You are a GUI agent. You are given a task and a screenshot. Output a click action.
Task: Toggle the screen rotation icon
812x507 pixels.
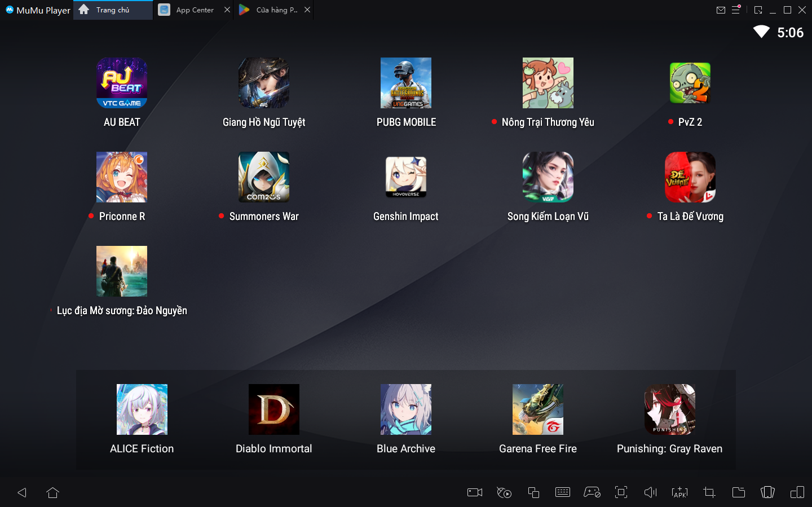tap(797, 492)
